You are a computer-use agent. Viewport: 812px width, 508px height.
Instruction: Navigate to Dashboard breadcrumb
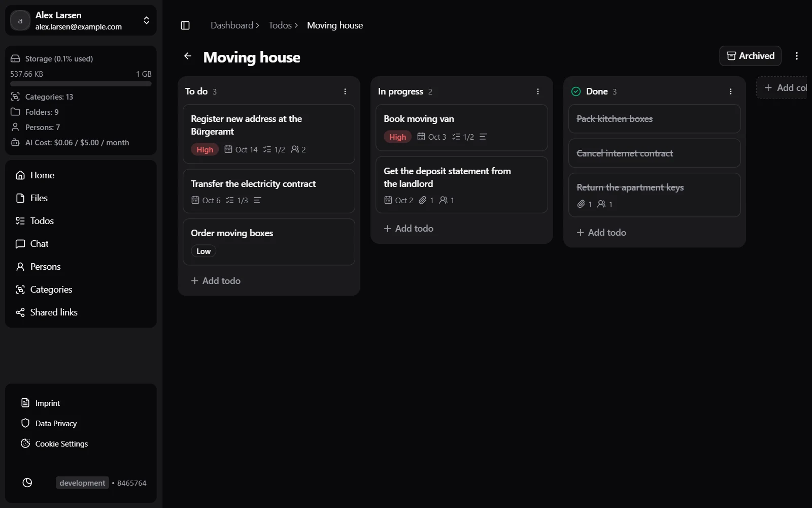232,25
